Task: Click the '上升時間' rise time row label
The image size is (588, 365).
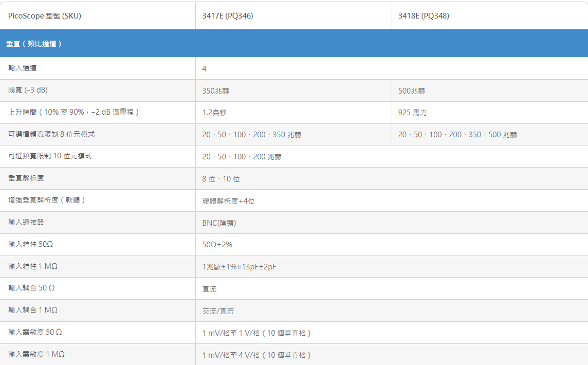Action: (73, 112)
